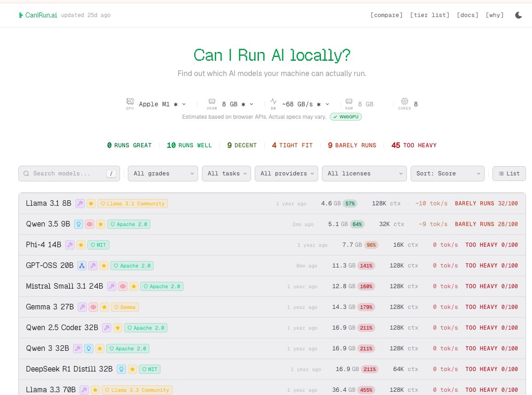Click the star icon on Qwen 2.5 Coder 32B
The height and width of the screenshot is (395, 532).
point(118,328)
